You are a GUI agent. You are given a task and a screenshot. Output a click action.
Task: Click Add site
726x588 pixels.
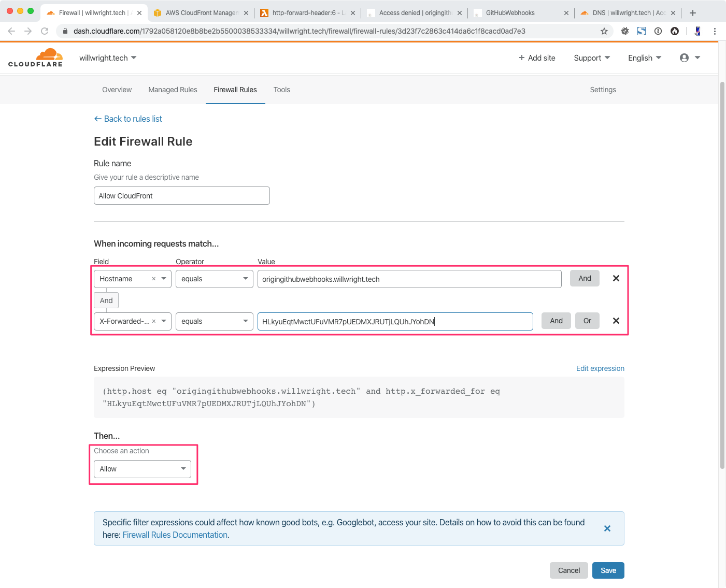click(x=537, y=58)
